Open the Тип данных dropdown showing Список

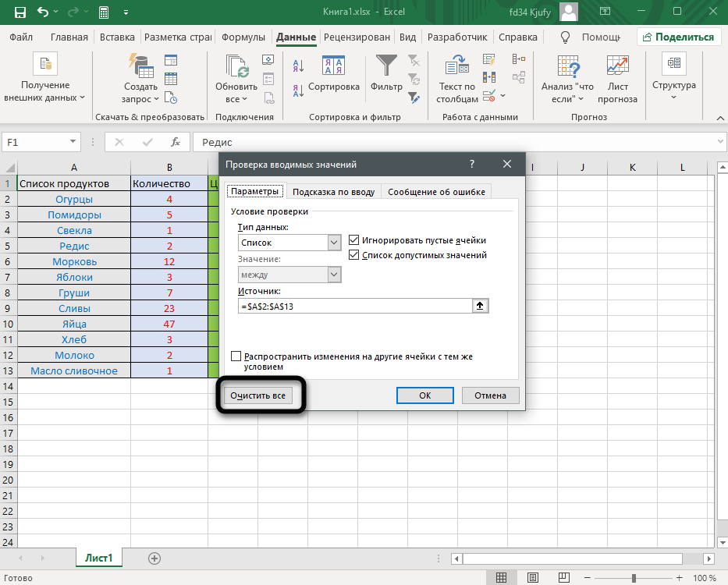click(x=335, y=243)
